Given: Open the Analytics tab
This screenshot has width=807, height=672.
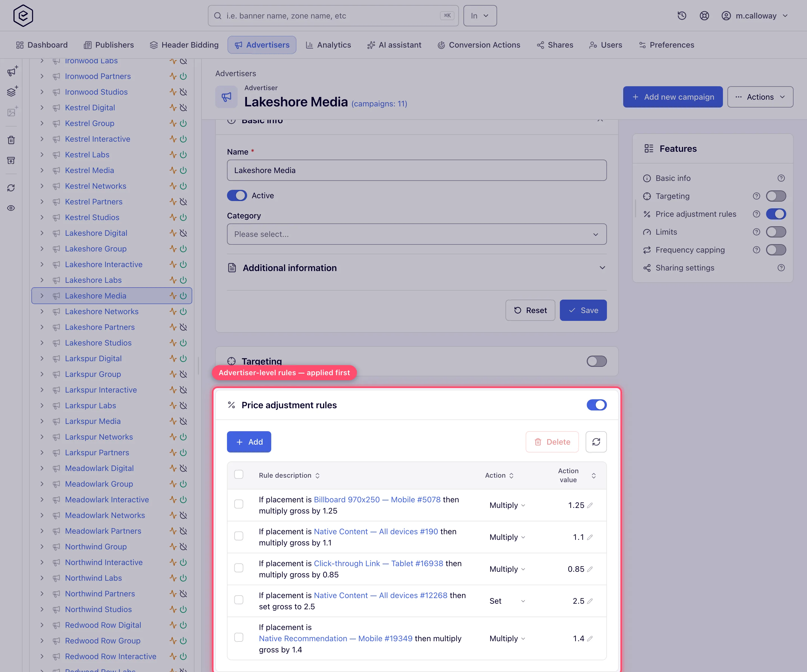Looking at the screenshot, I should 328,45.
